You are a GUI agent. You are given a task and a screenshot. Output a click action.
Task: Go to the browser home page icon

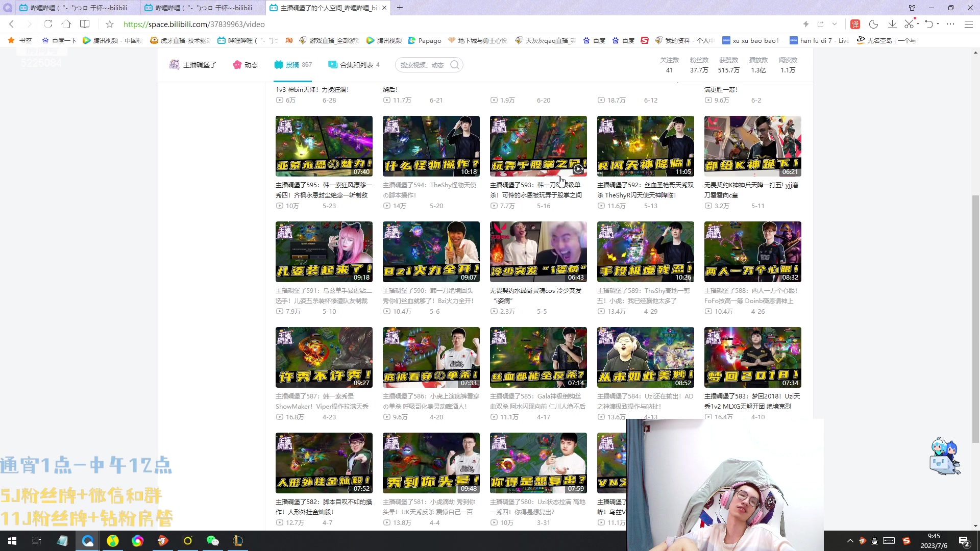click(66, 24)
